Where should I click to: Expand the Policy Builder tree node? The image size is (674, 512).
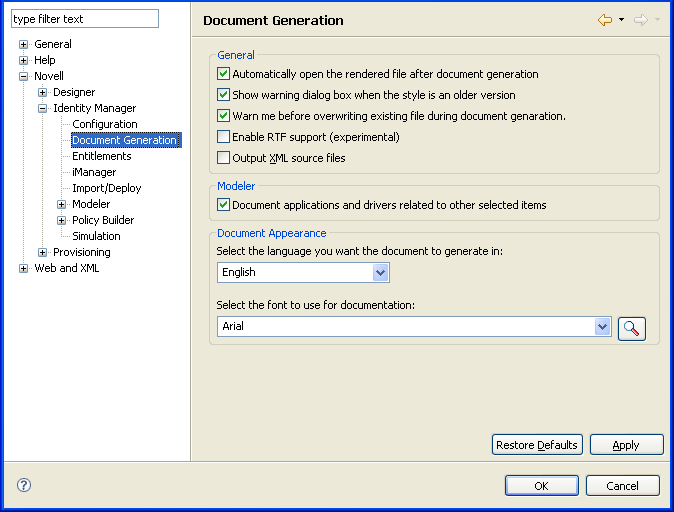(x=61, y=221)
